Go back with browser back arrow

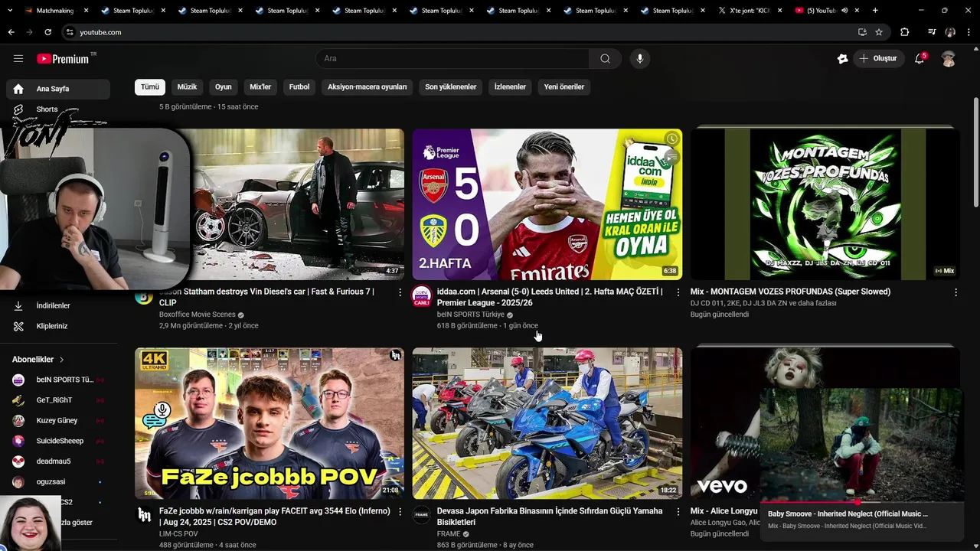coord(11,32)
